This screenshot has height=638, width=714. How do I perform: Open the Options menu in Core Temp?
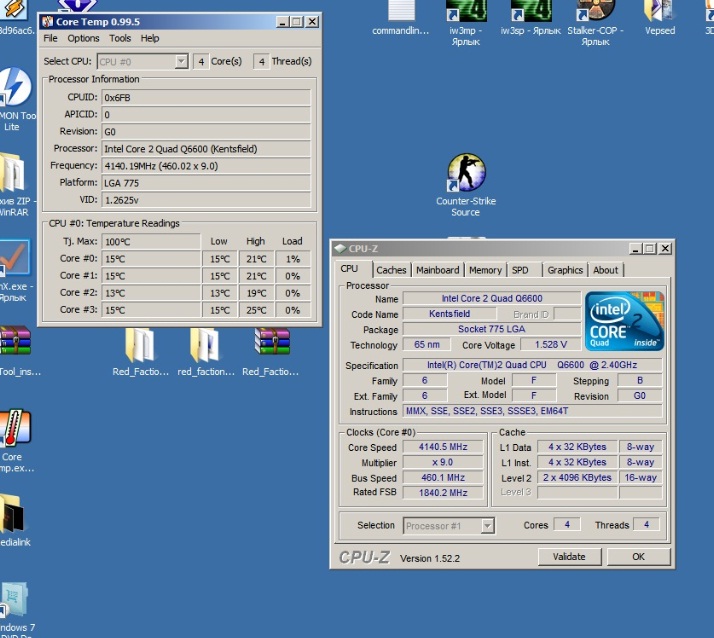[x=83, y=38]
